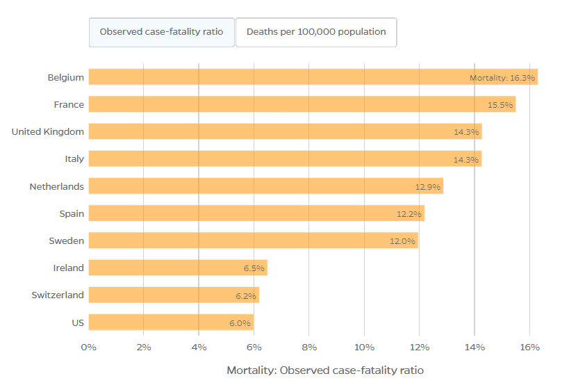Click the Spain 12.2% bar
The width and height of the screenshot is (569, 392).
(x=256, y=213)
